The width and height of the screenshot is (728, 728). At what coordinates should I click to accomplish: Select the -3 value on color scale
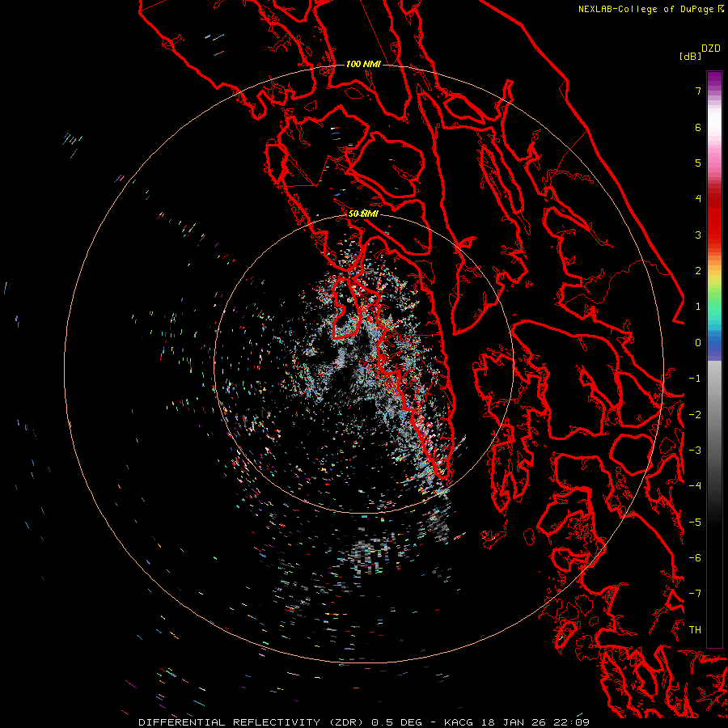695,451
